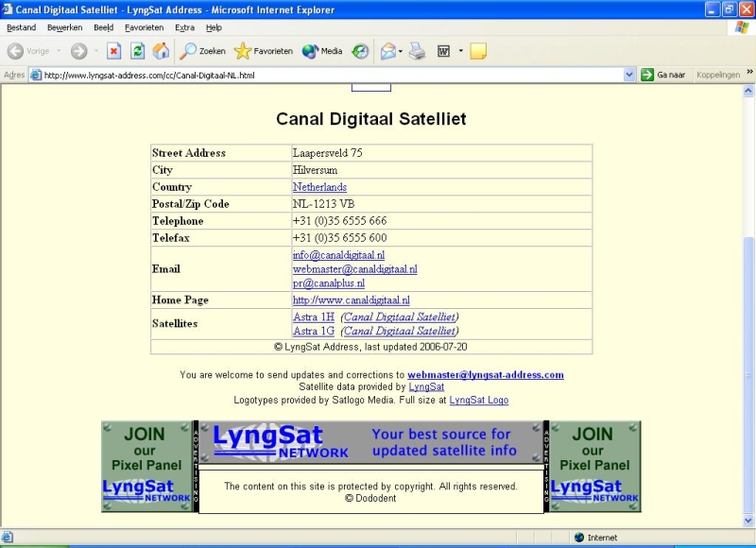Click the left JOIN our Pixel Panel banner
756x548 pixels.
tap(147, 467)
